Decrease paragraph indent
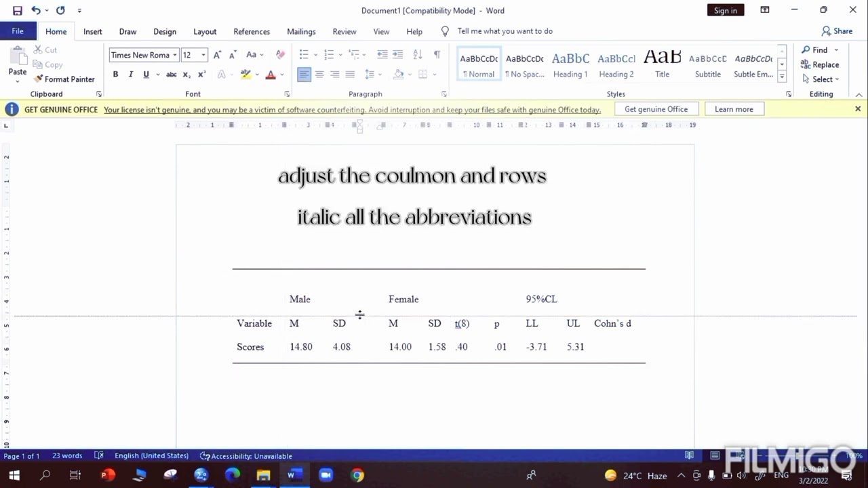Viewport: 868px width, 488px height. [382, 55]
